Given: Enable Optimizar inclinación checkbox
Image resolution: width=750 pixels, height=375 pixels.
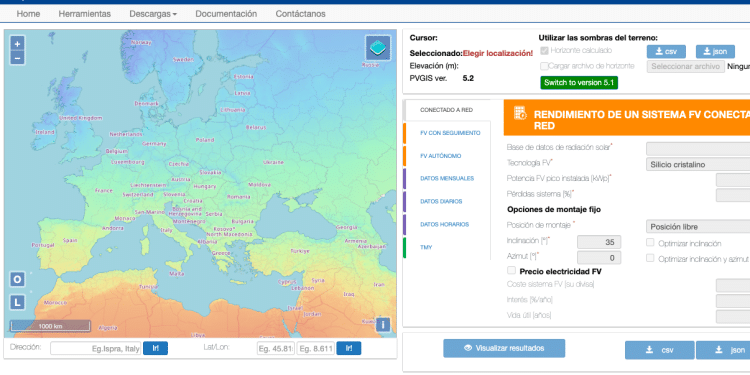Looking at the screenshot, I should click(x=650, y=243).
